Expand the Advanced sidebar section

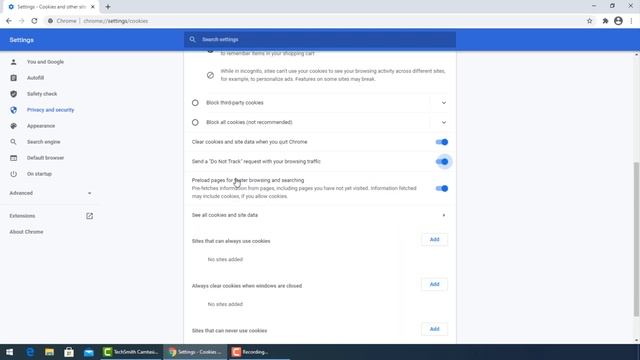[50, 193]
